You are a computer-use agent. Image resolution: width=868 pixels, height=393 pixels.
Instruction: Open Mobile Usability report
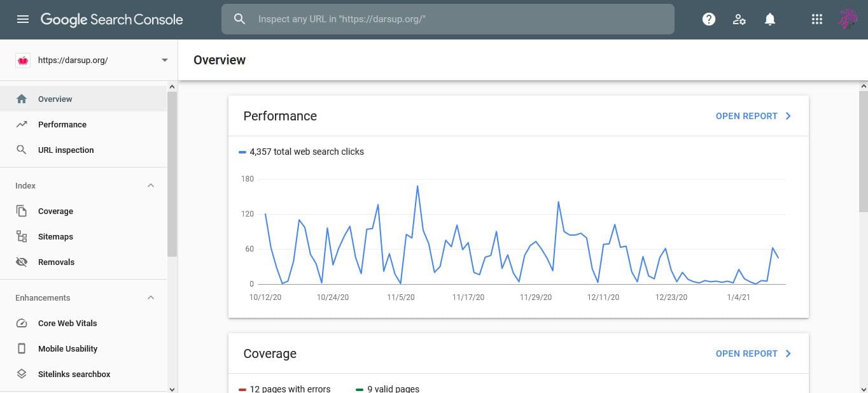(67, 348)
